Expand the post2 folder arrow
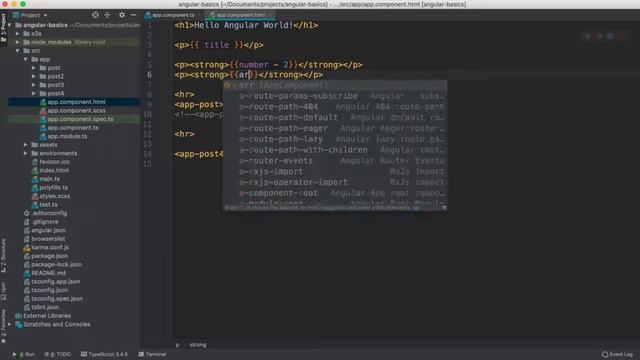Image resolution: width=640 pixels, height=360 pixels. pyautogui.click(x=34, y=77)
